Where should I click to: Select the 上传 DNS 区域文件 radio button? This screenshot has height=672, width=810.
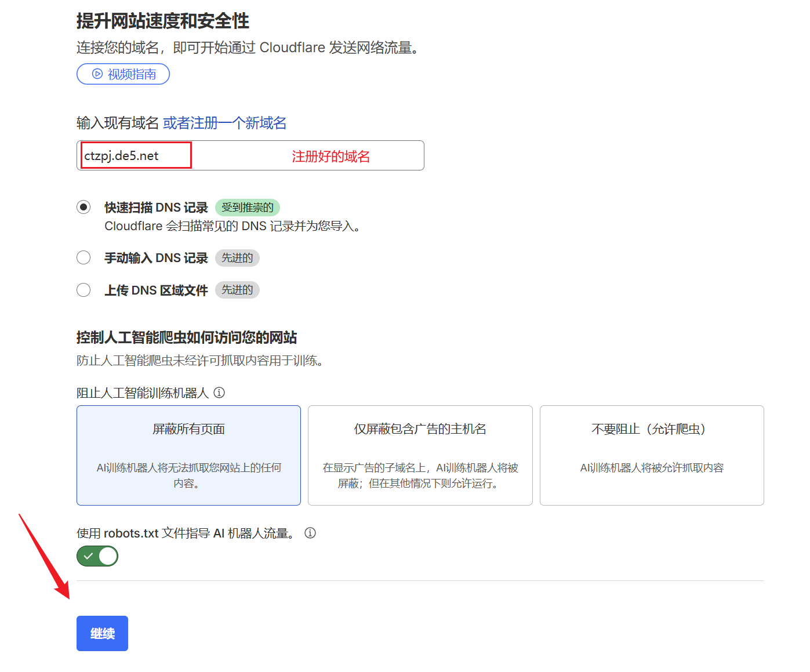[x=83, y=290]
